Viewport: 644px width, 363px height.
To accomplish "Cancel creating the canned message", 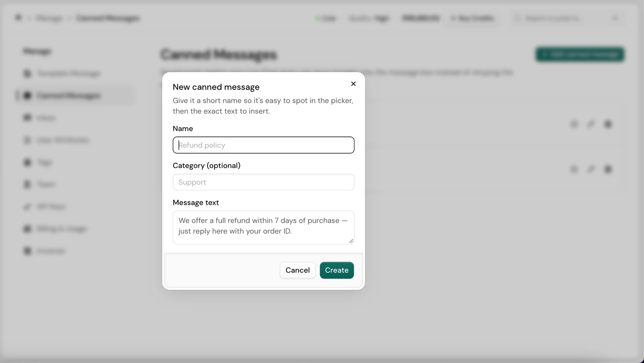I will (x=297, y=270).
